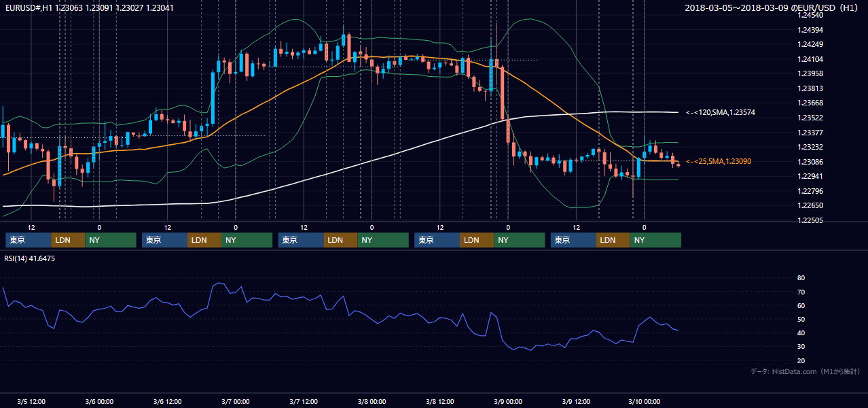Click the RSI 40 level label

pyautogui.click(x=801, y=333)
